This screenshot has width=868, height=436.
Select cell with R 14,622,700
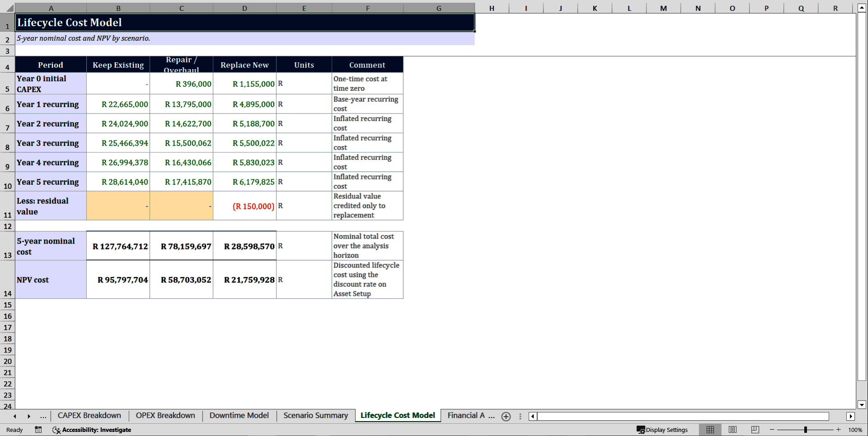click(181, 123)
